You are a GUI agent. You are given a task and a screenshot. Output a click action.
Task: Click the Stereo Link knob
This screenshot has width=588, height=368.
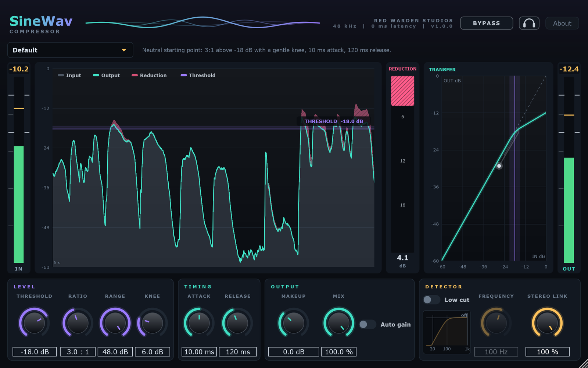click(x=547, y=323)
